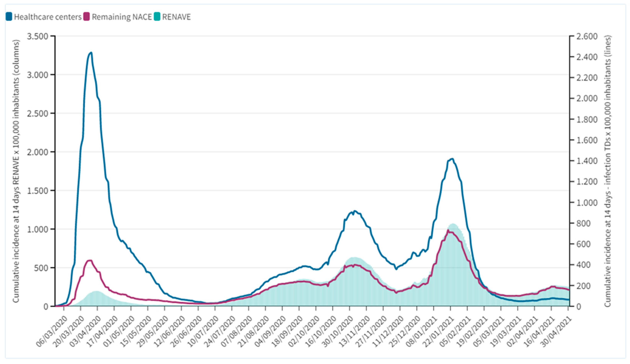Click the Remaining NACE legend color swatch

click(87, 17)
